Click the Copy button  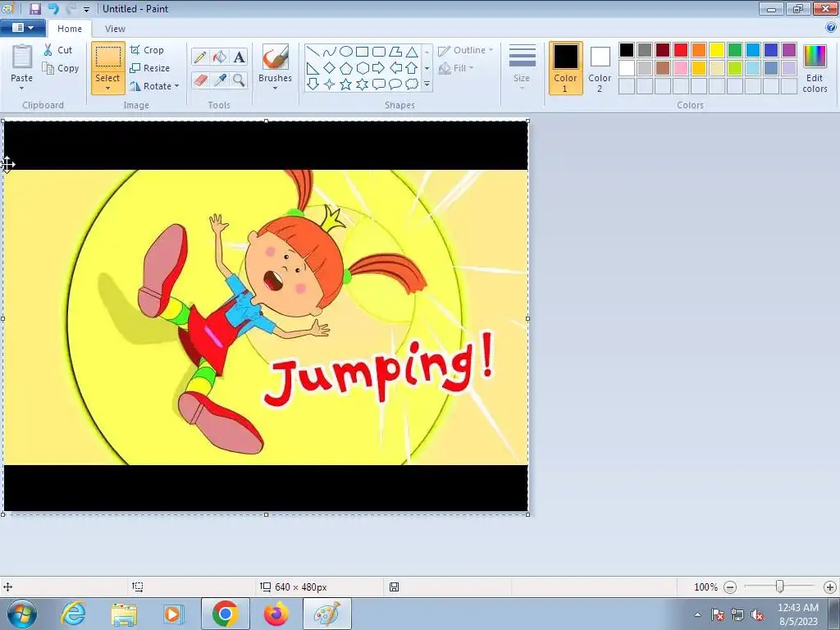[61, 68]
